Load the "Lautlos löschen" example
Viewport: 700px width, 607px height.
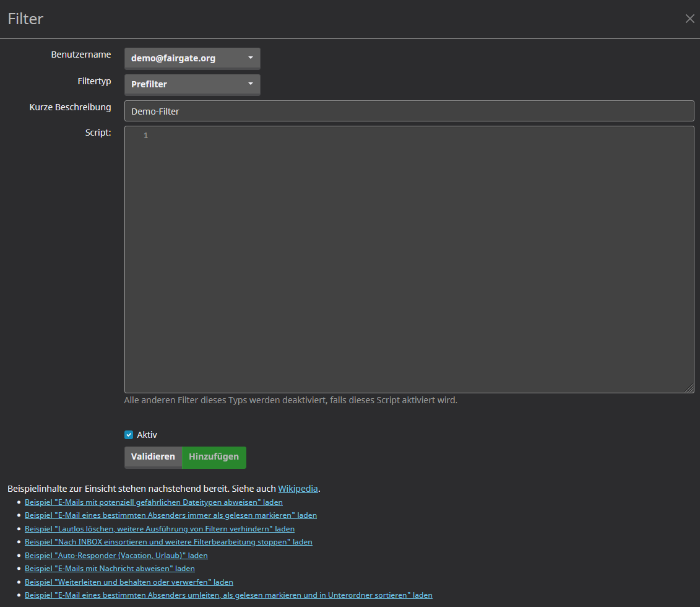pos(160,529)
